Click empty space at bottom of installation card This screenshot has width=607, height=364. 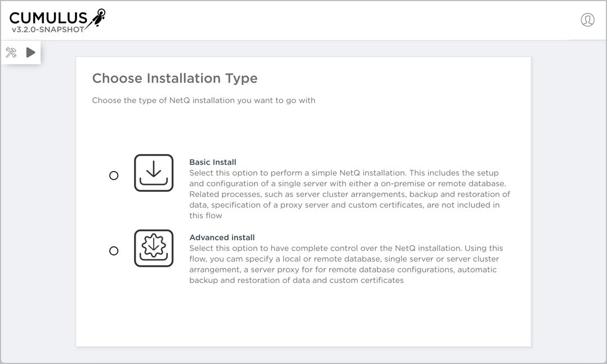pos(303,321)
